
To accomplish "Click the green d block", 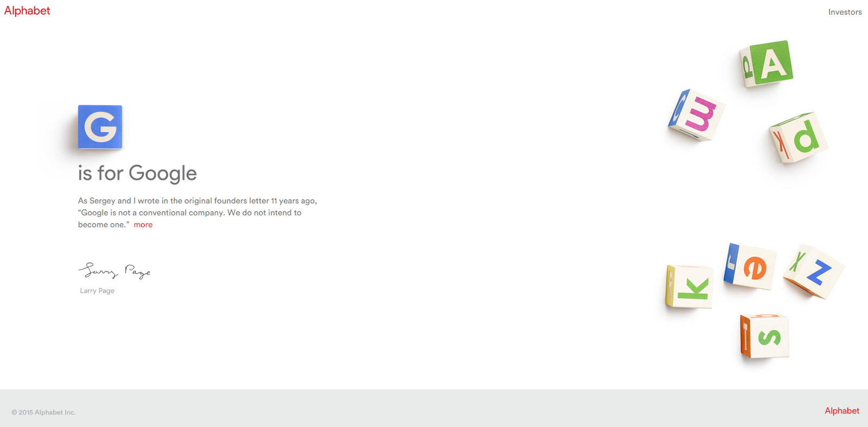I will (x=799, y=137).
